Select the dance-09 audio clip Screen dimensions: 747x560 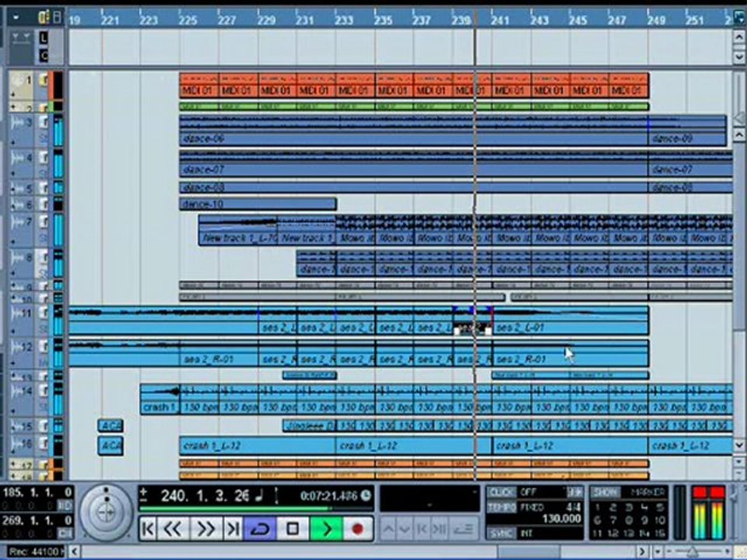[687, 130]
